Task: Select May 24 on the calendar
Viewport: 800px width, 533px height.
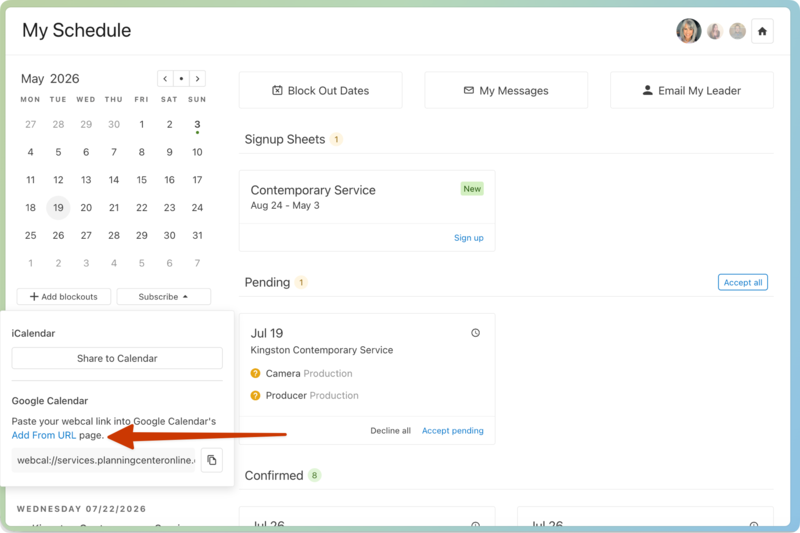Action: coord(197,208)
